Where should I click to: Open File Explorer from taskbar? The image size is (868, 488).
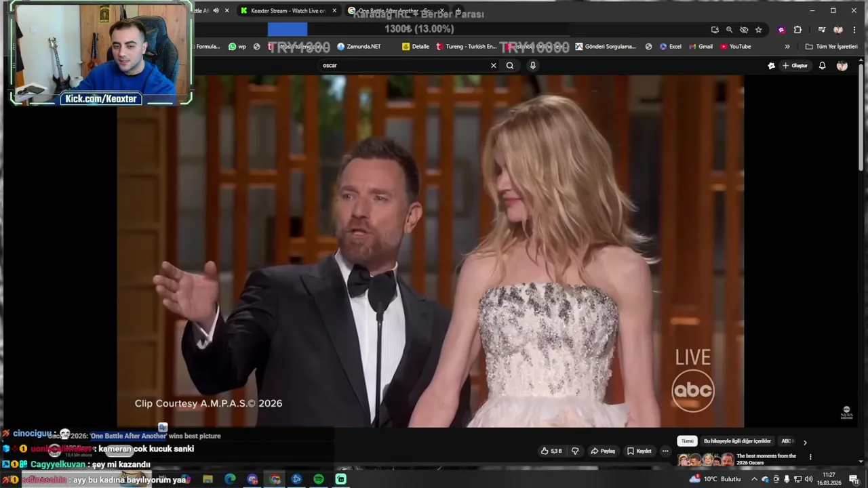[208, 479]
